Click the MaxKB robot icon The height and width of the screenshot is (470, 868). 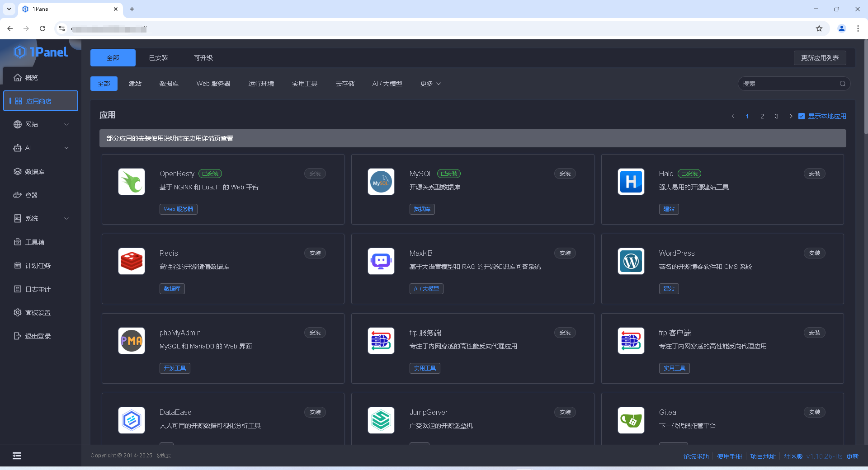(x=381, y=261)
